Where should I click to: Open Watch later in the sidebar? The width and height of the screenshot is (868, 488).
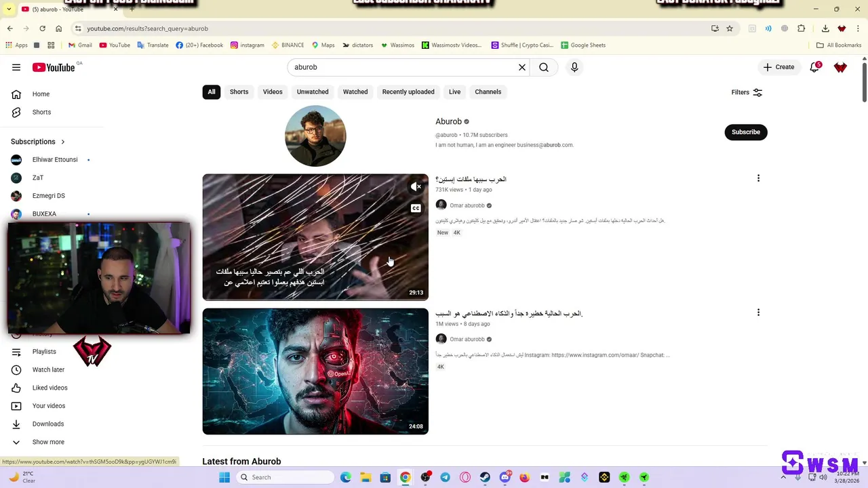coord(48,370)
